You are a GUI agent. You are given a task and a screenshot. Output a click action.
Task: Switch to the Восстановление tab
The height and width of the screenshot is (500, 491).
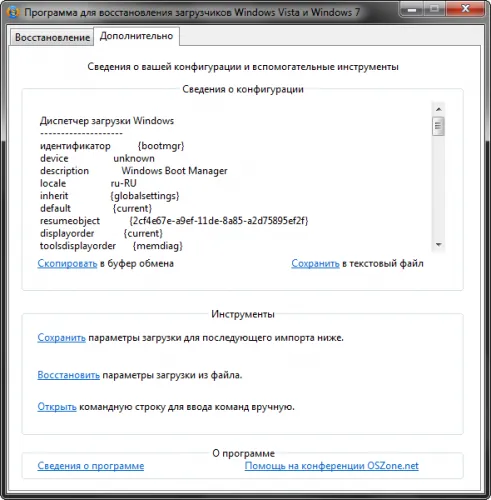(52, 37)
